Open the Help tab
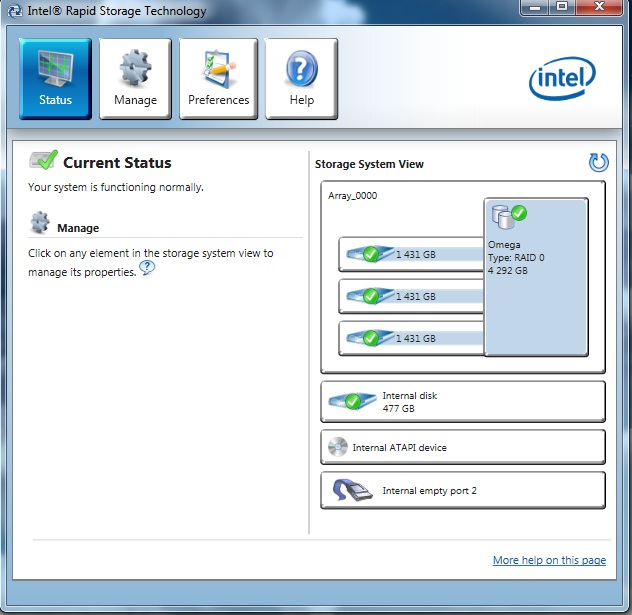The image size is (632, 615). click(301, 79)
